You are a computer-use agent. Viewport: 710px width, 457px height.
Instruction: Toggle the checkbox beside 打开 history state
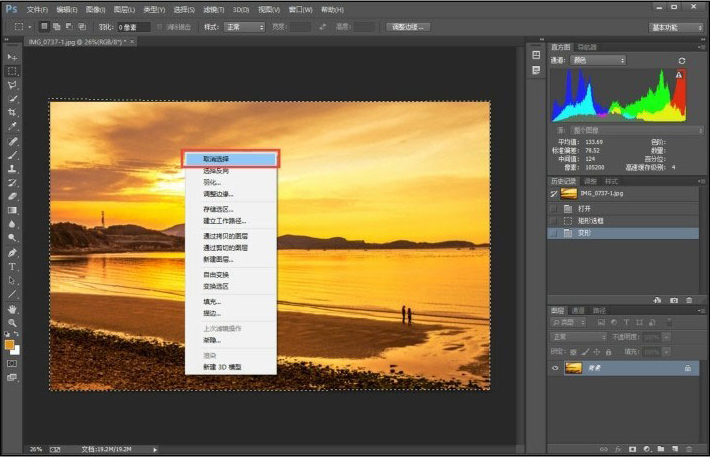(x=553, y=207)
